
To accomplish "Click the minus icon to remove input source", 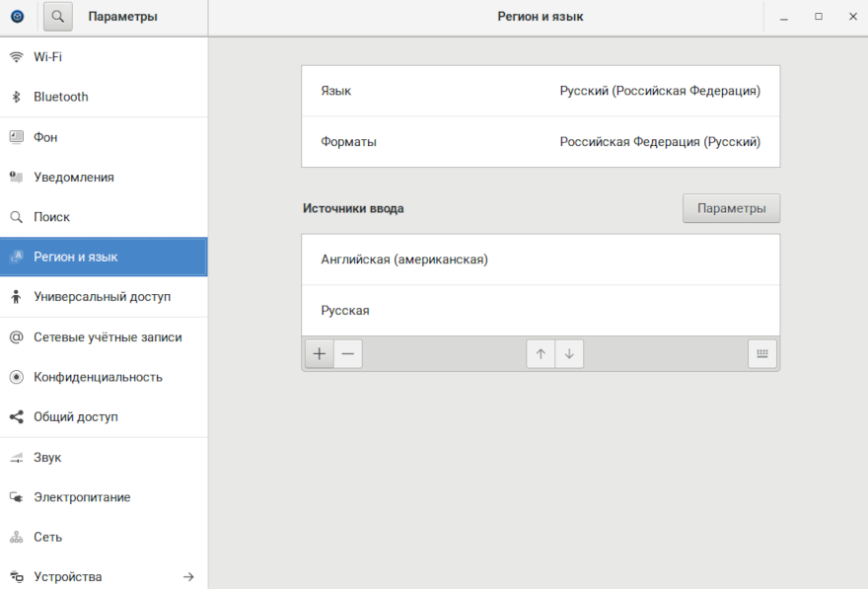I will (x=347, y=353).
